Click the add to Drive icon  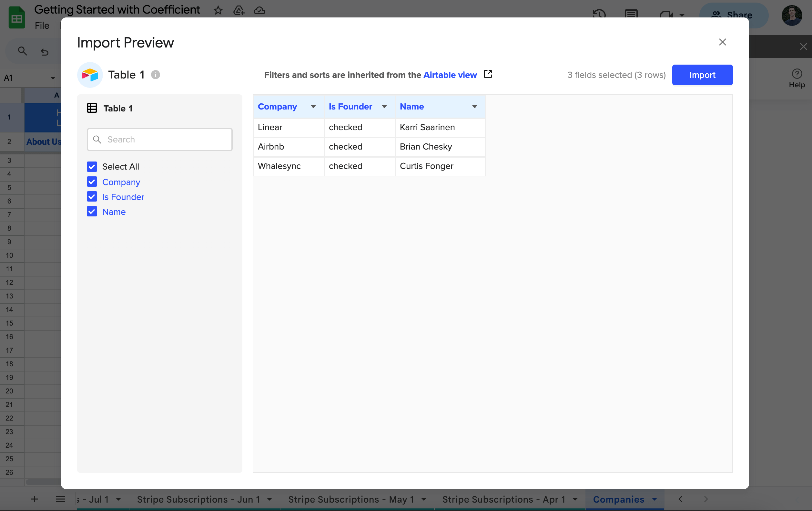click(239, 10)
